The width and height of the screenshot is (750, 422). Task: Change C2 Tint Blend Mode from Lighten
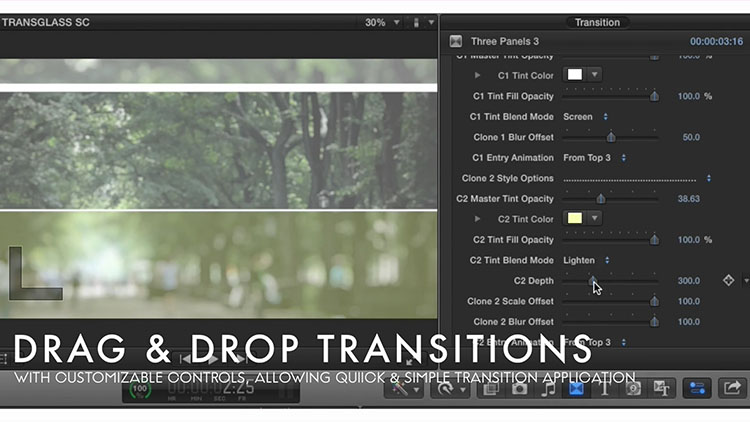click(586, 260)
